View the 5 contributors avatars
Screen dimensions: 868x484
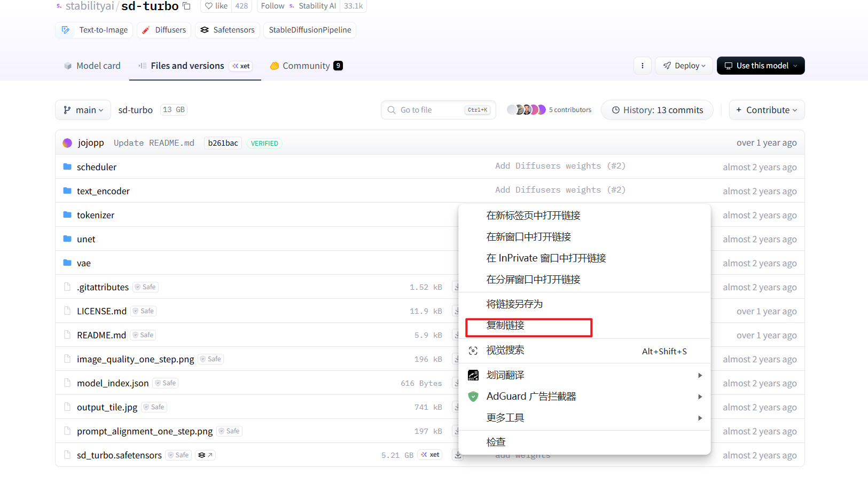pos(526,110)
